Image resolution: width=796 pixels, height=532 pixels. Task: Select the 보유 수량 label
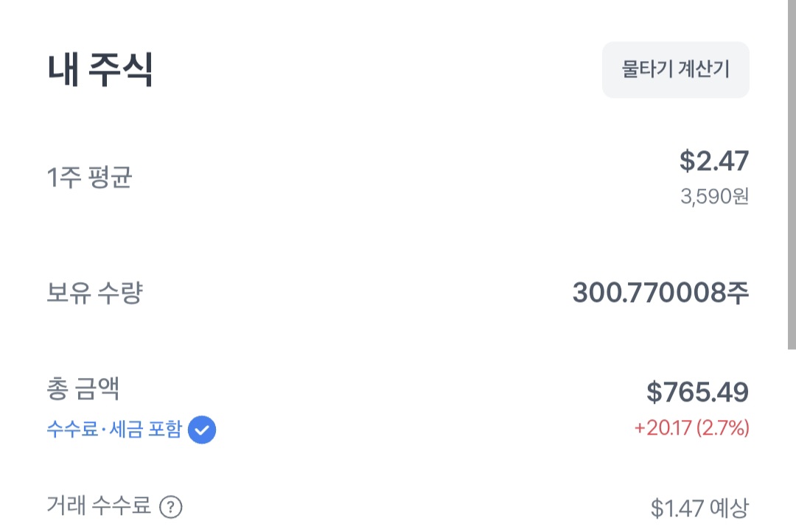click(94, 293)
